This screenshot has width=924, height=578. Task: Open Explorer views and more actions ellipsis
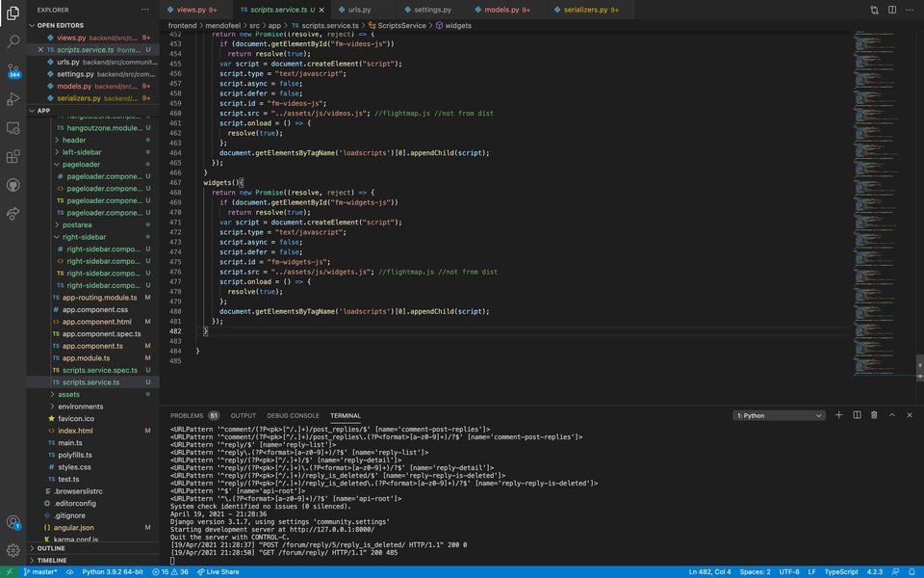[x=145, y=10]
